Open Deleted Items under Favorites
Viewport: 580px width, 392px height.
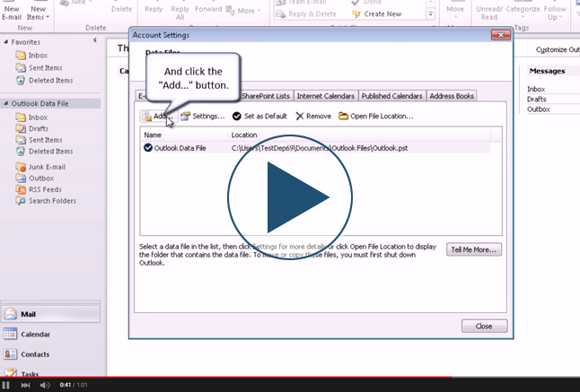(x=44, y=81)
